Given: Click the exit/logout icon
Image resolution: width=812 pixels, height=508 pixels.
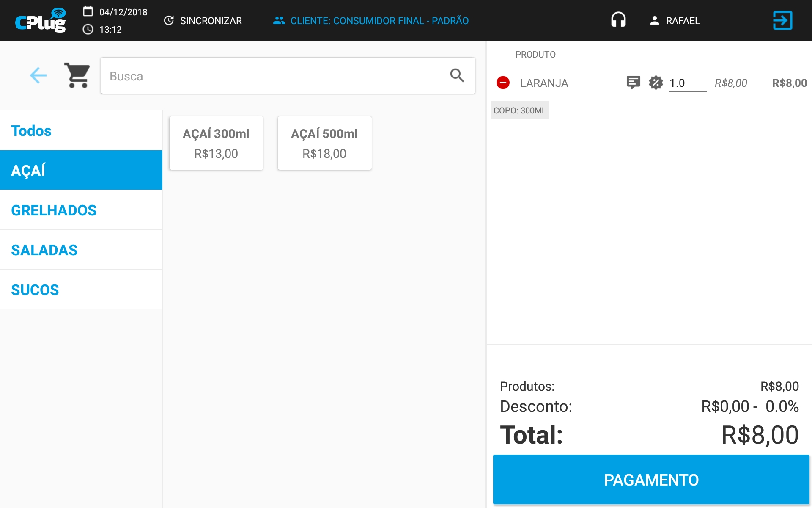Looking at the screenshot, I should pos(782,20).
